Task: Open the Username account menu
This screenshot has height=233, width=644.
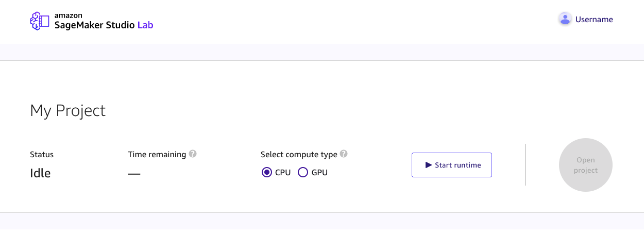Action: [594, 20]
